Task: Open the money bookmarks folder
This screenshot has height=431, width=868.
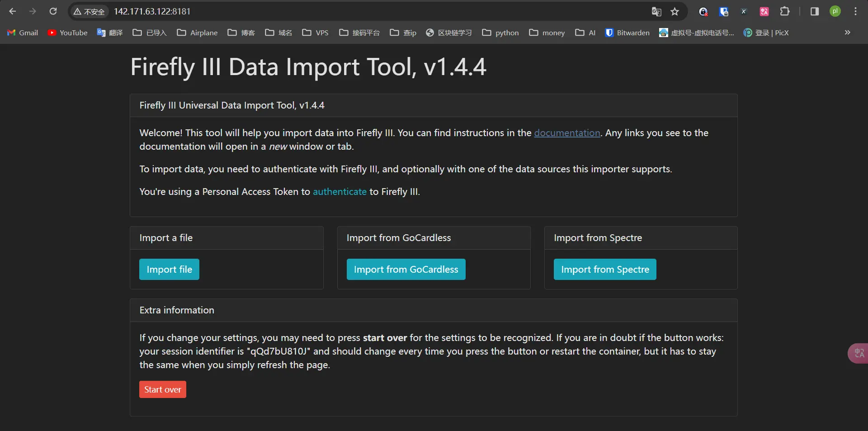Action: pyautogui.click(x=547, y=33)
